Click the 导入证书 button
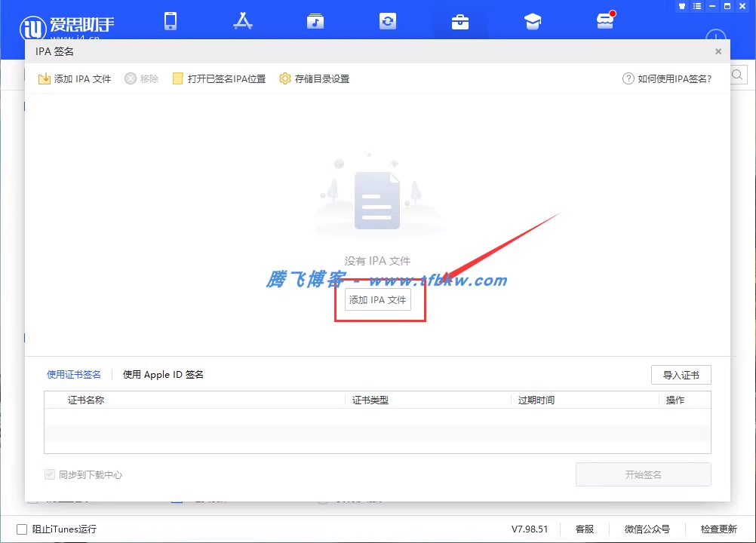This screenshot has height=543, width=756. (681, 374)
